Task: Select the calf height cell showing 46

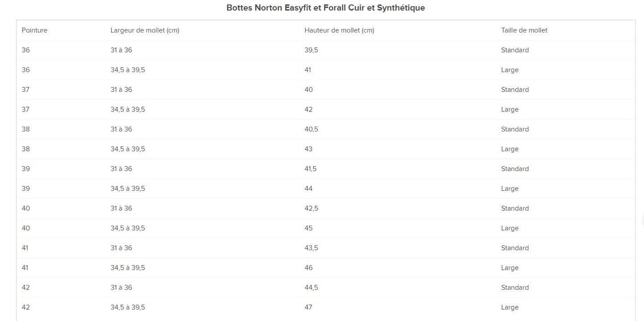Action: tap(308, 268)
